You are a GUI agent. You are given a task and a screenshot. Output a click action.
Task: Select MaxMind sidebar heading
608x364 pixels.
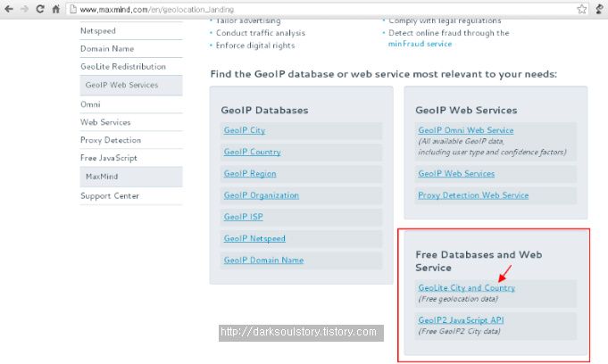(x=131, y=177)
